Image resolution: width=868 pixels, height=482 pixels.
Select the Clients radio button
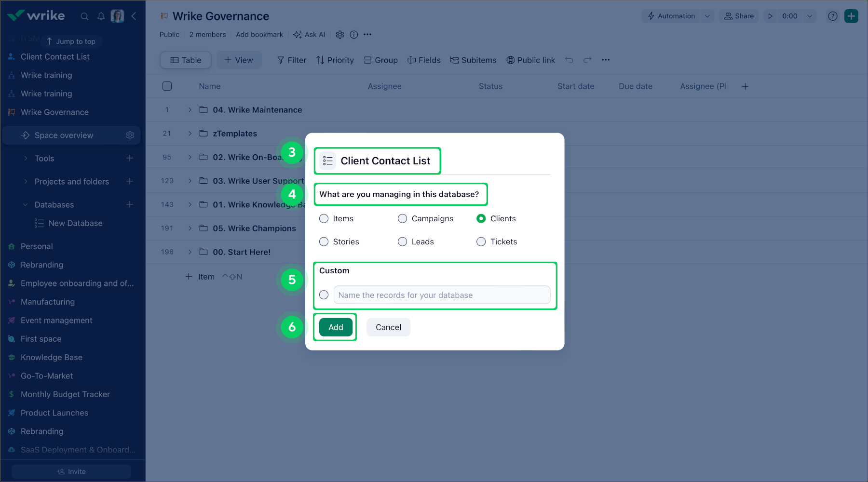point(481,218)
